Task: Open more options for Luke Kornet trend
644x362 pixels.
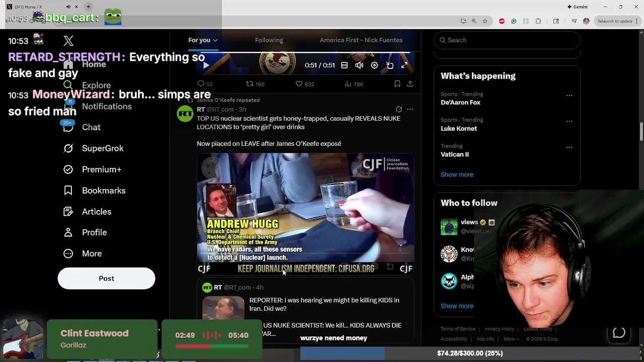Action: coord(569,121)
